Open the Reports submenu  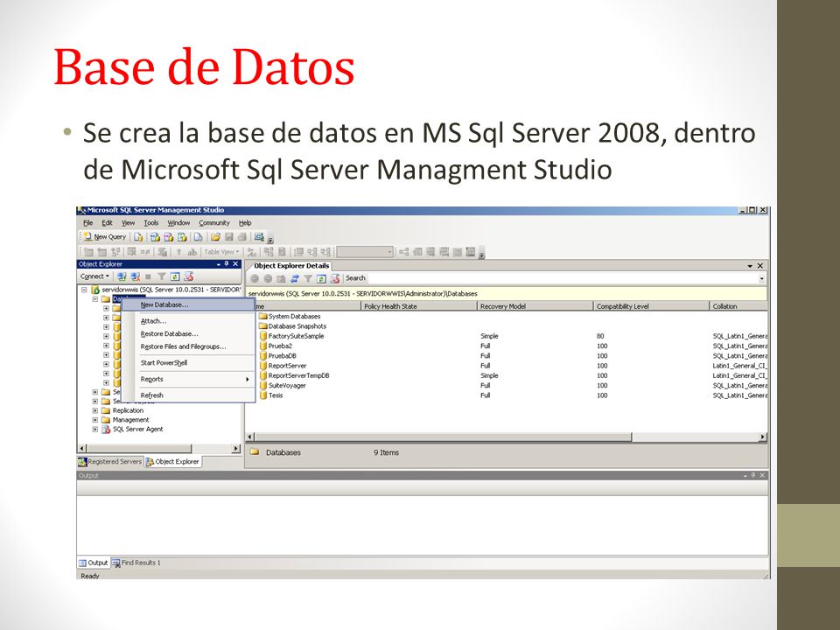(189, 379)
